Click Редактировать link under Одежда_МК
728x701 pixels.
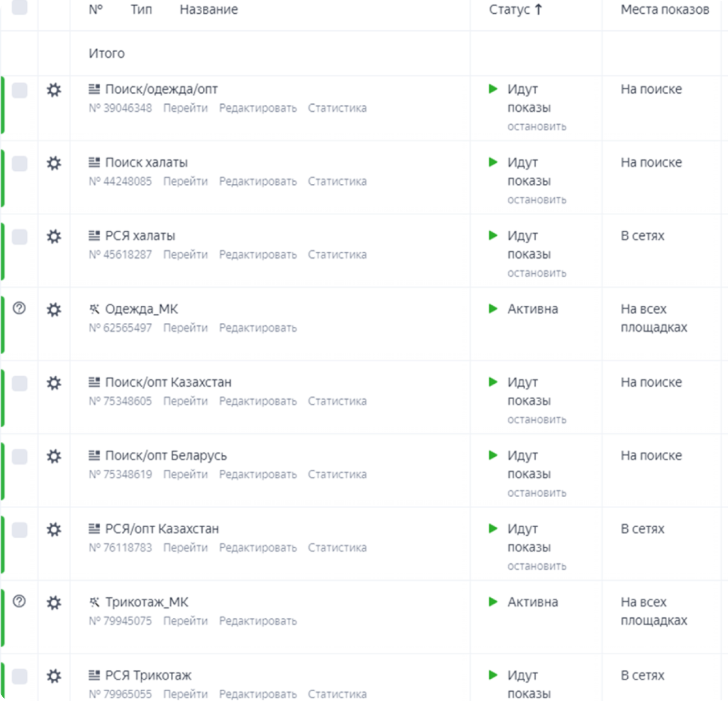point(257,328)
